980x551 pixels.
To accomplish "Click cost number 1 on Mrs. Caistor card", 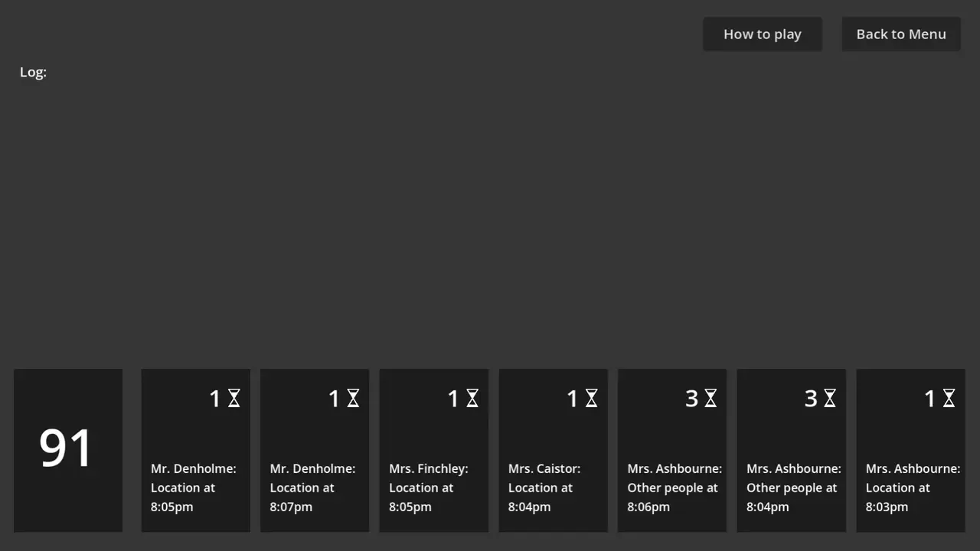I will click(572, 398).
